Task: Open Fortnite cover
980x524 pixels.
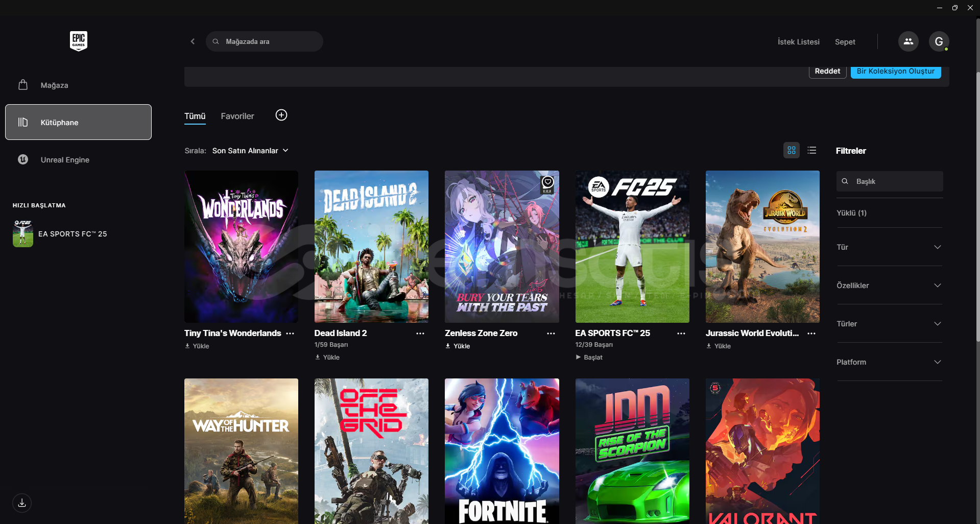Action: point(501,451)
